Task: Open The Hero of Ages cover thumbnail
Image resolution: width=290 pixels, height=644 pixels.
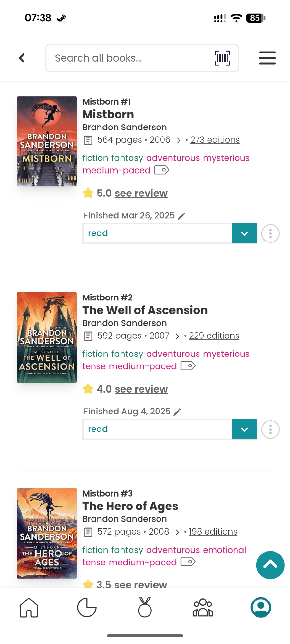Action: pyautogui.click(x=47, y=533)
